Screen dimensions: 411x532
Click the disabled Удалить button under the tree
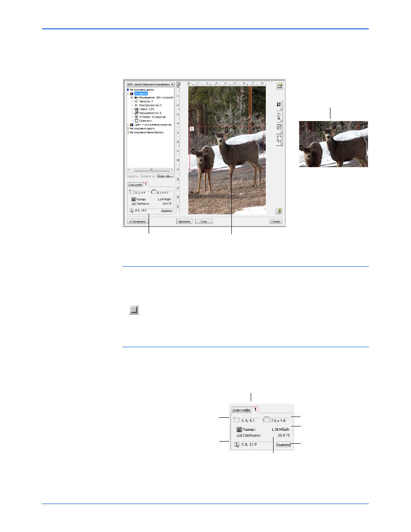(133, 176)
